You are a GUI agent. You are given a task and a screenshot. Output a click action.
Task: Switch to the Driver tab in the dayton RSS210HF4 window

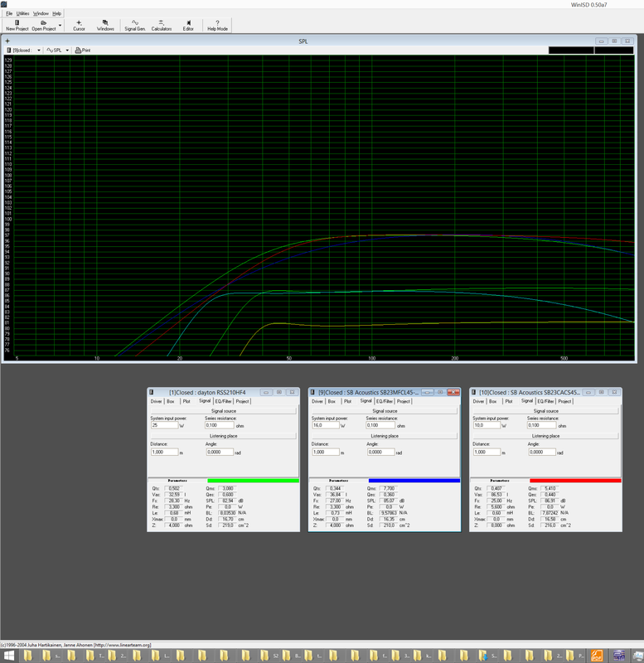pyautogui.click(x=156, y=401)
